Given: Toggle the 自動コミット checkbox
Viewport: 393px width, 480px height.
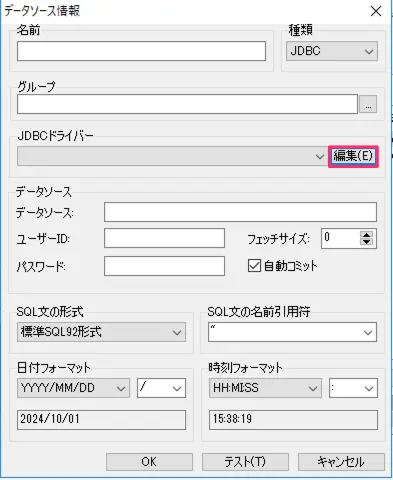Looking at the screenshot, I should 254,266.
